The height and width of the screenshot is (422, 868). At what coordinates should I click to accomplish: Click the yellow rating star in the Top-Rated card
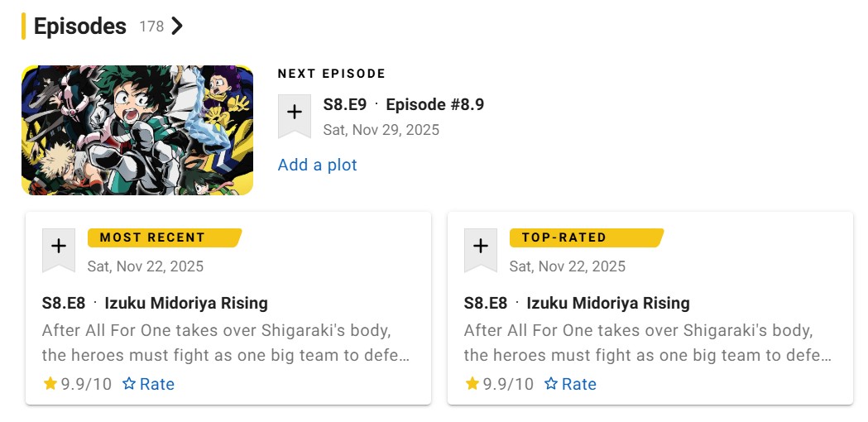click(472, 384)
